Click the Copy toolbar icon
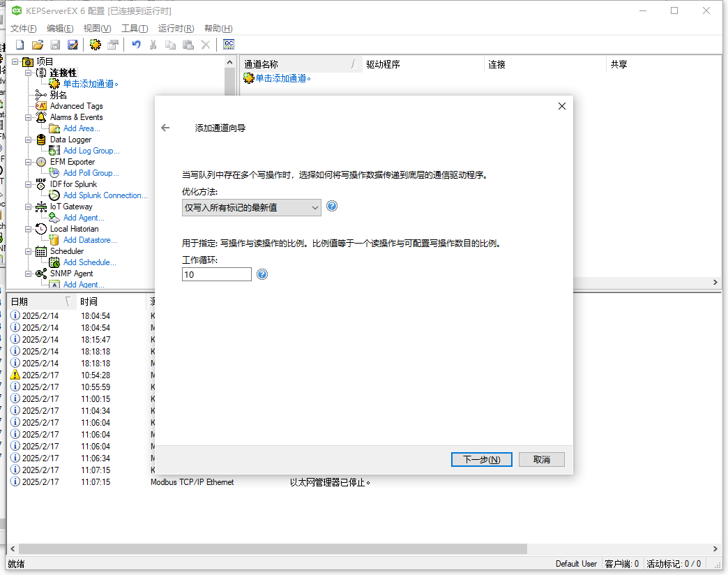Image resolution: width=728 pixels, height=575 pixels. point(170,45)
